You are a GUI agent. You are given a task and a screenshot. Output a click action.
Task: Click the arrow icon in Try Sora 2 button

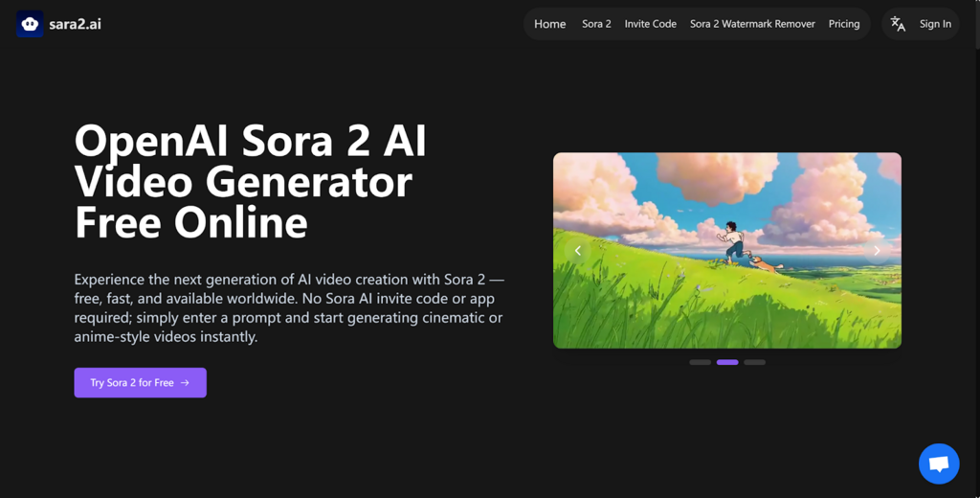(186, 383)
